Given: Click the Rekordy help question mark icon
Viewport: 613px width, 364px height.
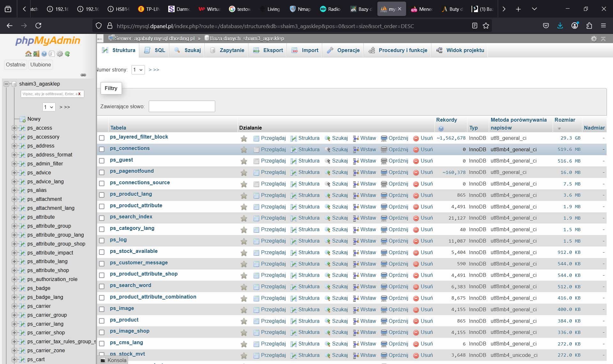Looking at the screenshot, I should pos(441,129).
